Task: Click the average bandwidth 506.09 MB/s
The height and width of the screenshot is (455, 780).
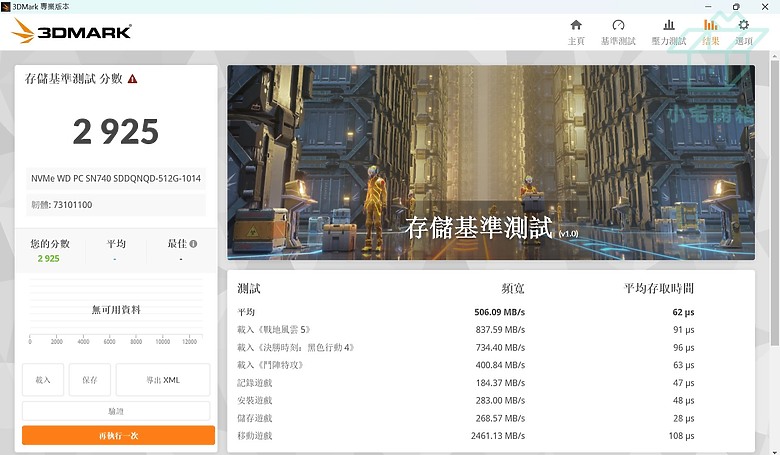Action: coord(499,312)
